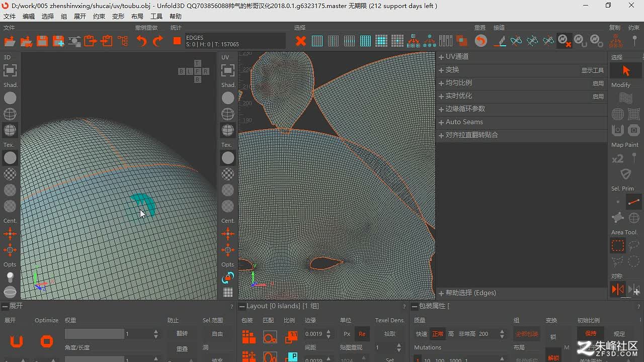
Task: Open the 选择 menu
Action: coord(48,17)
